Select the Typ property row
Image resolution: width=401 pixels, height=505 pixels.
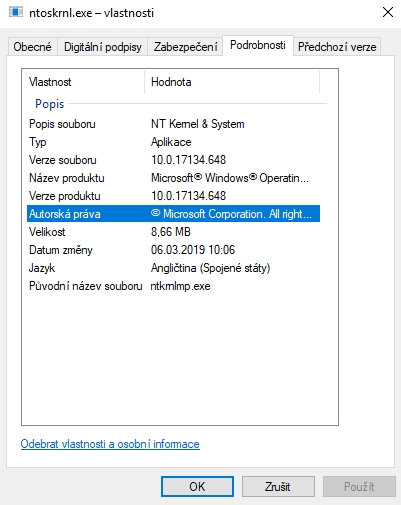(x=173, y=142)
